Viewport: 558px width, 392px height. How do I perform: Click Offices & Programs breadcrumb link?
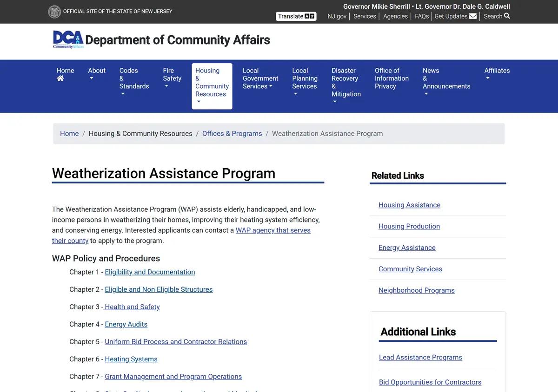point(232,134)
